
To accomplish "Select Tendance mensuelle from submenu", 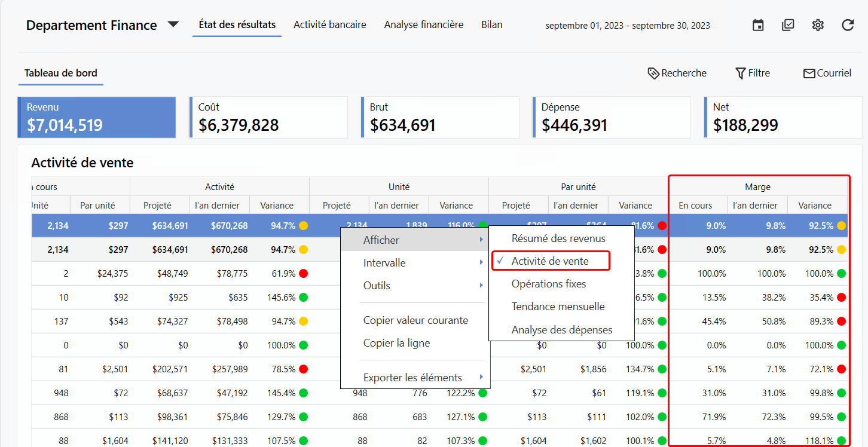I will [558, 307].
